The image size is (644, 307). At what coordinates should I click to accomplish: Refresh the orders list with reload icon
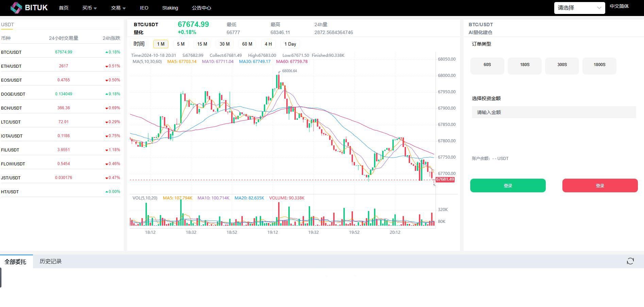630,261
